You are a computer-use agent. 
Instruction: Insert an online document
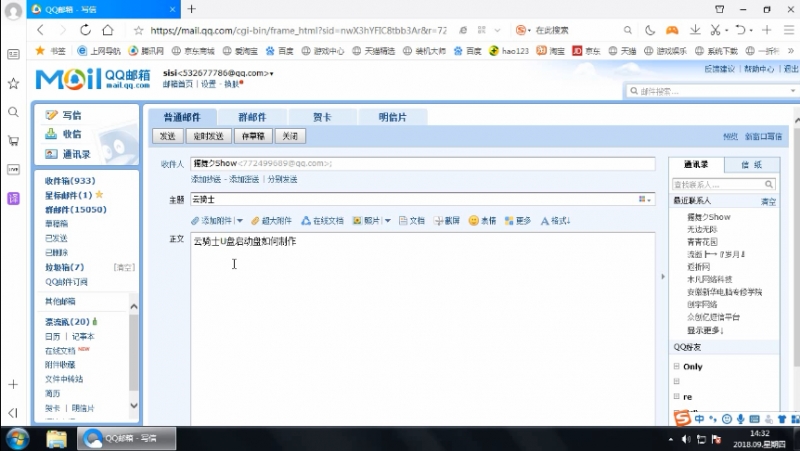pyautogui.click(x=322, y=220)
